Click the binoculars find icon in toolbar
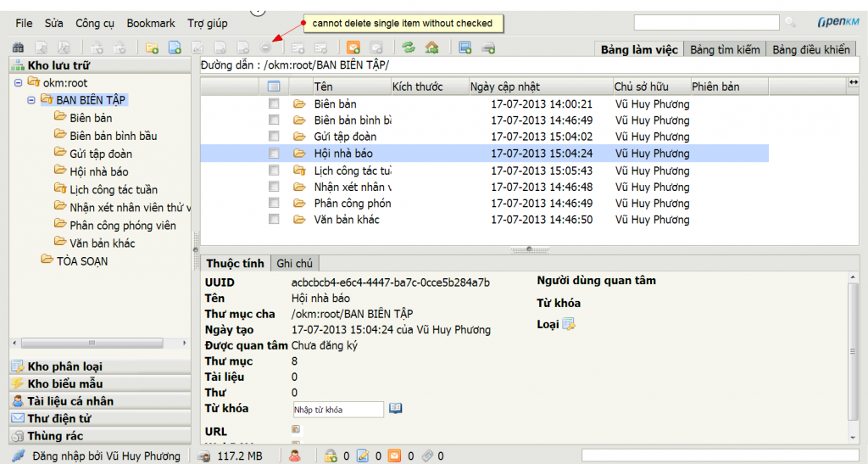Image resolution: width=868 pixels, height=464 pixels. (18, 48)
